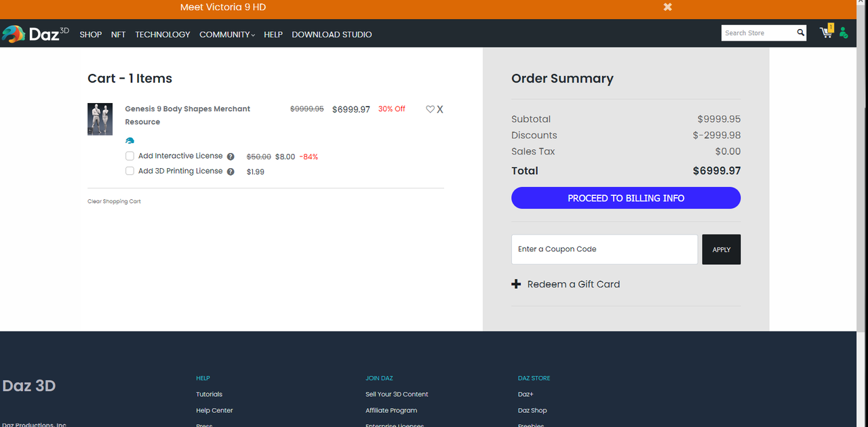The width and height of the screenshot is (868, 427).
Task: Click the blue Daz Studio product badge icon
Action: click(x=130, y=140)
